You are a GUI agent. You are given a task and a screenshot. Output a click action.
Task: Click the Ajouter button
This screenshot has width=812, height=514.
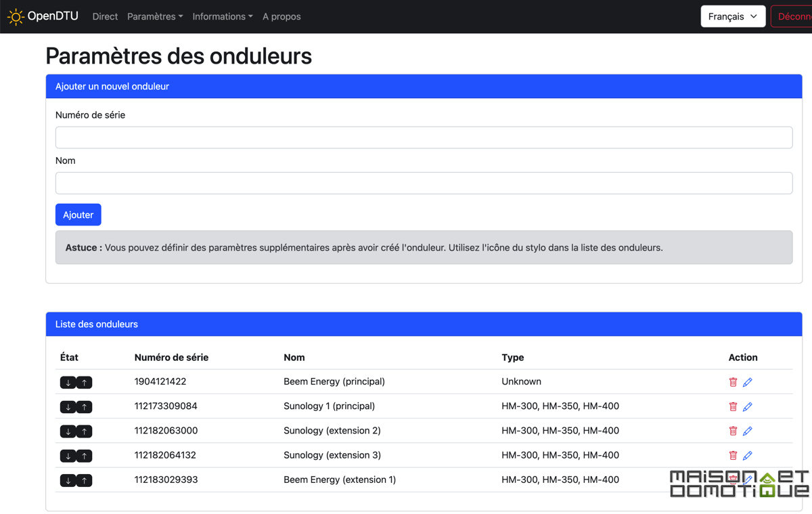point(78,215)
